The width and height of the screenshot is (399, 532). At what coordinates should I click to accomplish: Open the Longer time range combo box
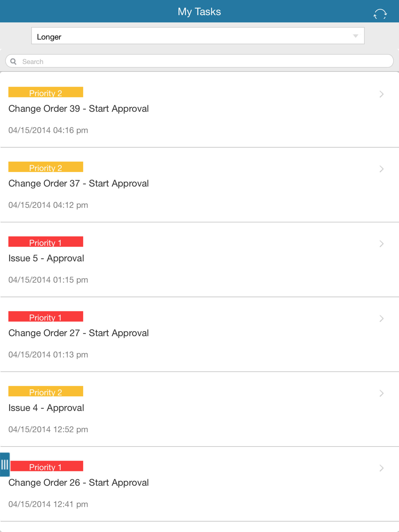198,36
